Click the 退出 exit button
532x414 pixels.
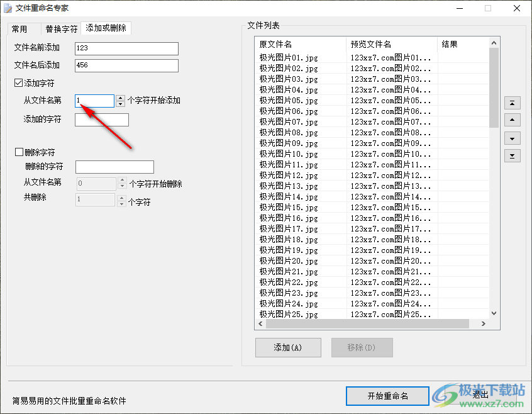pos(480,394)
